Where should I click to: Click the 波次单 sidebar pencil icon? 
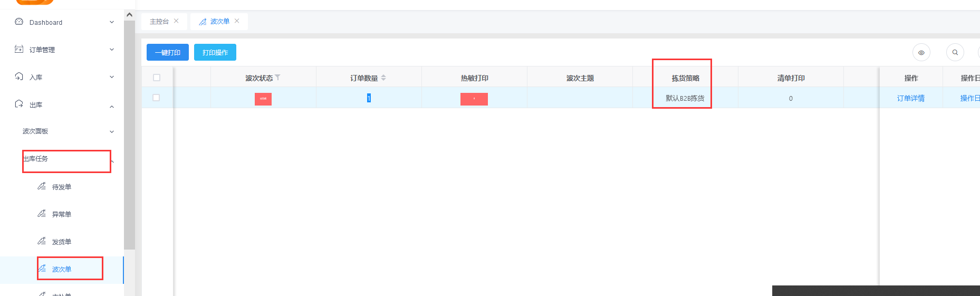pos(42,269)
